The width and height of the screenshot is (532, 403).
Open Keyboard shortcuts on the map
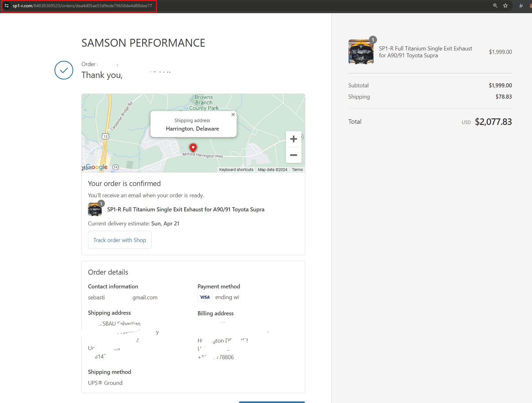tap(236, 170)
